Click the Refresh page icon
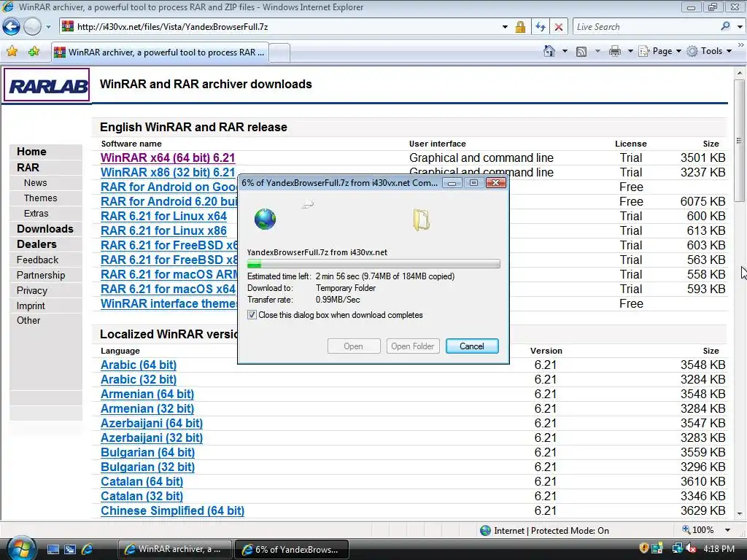Screen dimensions: 747x560 [x=541, y=27]
